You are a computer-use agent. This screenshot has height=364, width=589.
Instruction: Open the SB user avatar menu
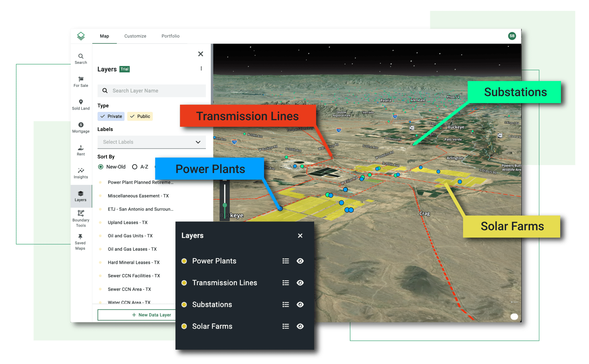(x=512, y=36)
